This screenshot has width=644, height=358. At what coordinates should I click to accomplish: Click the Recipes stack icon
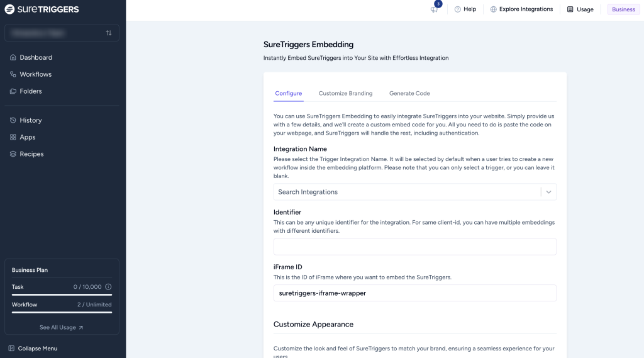pyautogui.click(x=13, y=154)
